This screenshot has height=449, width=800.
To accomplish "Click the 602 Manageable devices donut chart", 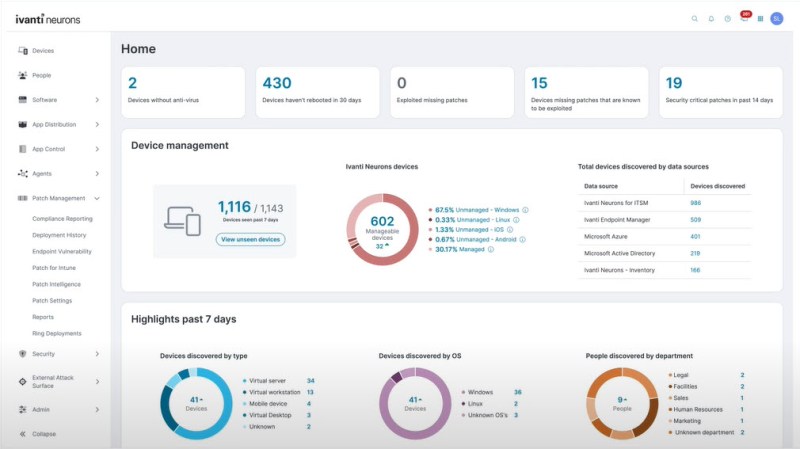I will point(382,230).
